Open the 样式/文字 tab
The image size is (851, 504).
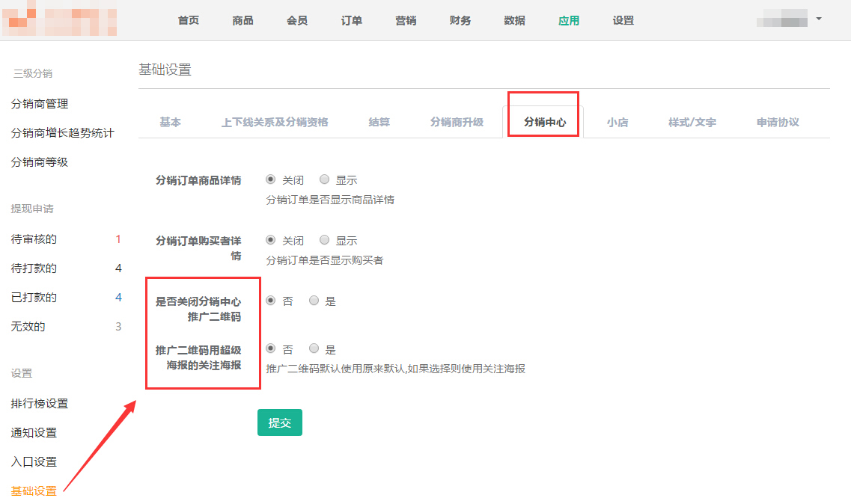tap(692, 122)
